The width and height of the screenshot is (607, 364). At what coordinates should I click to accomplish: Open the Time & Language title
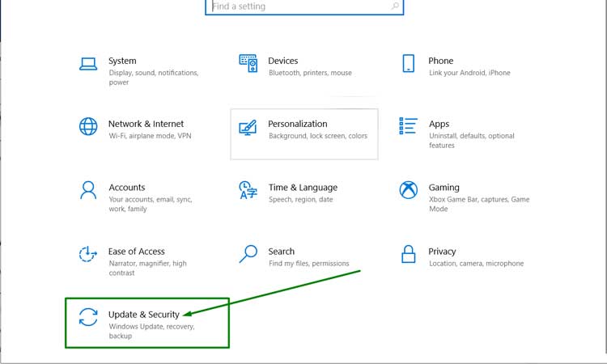[303, 188]
